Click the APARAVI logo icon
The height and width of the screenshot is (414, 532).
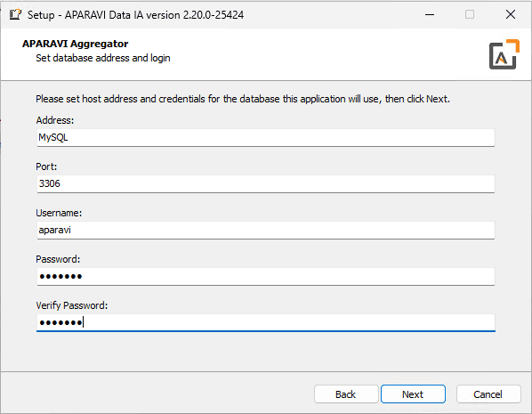[x=504, y=54]
